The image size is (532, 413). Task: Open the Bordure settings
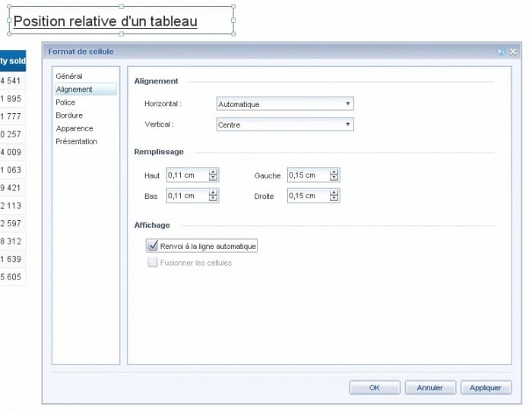coord(69,115)
